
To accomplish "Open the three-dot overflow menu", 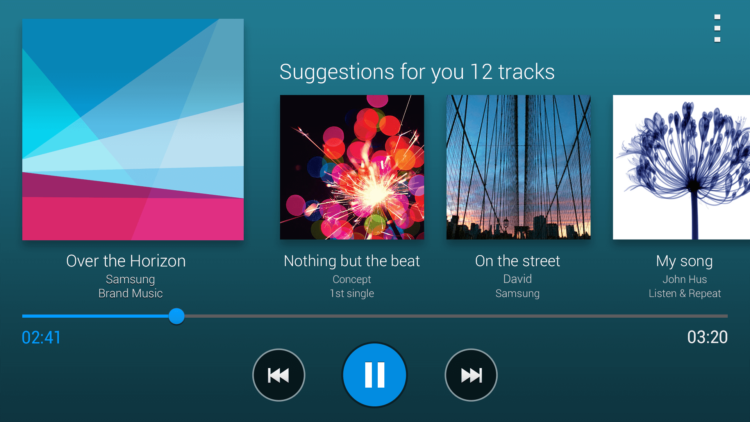I will tap(717, 28).
